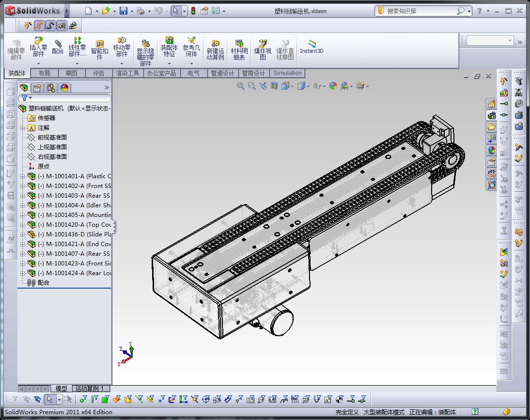Expand the M-1001436-D (Slide Pla component node

pos(23,234)
